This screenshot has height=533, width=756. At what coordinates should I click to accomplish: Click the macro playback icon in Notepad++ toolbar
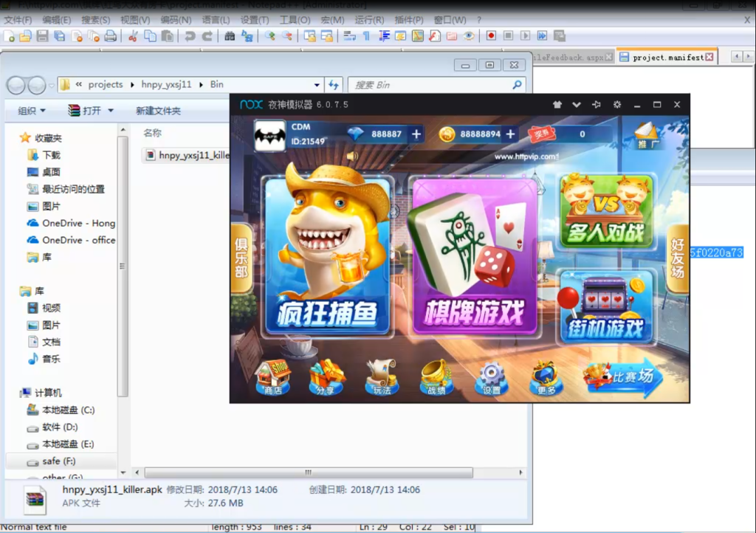tap(526, 36)
